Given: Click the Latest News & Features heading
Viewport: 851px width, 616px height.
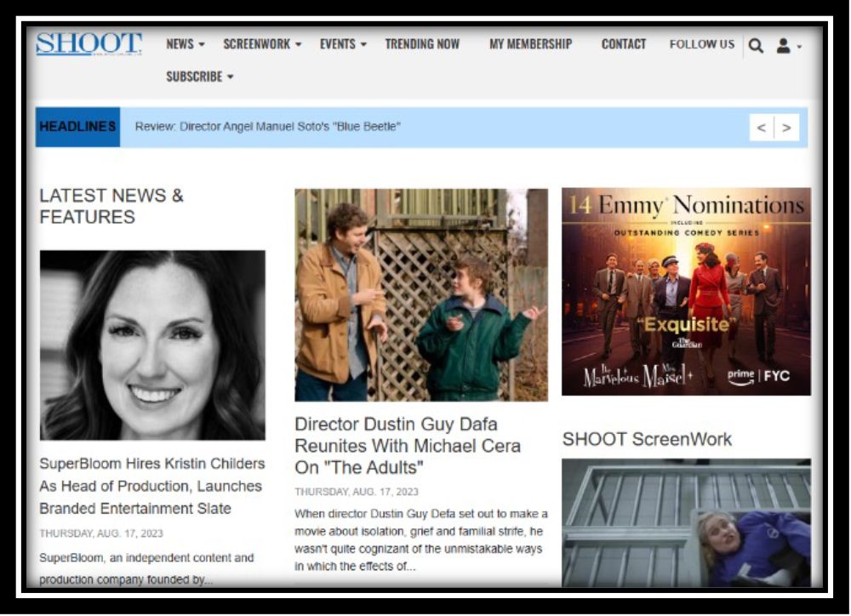Looking at the screenshot, I should pyautogui.click(x=111, y=206).
